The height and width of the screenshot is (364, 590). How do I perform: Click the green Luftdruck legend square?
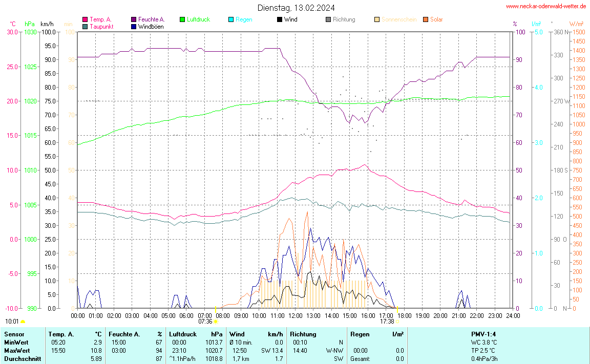[x=182, y=19]
